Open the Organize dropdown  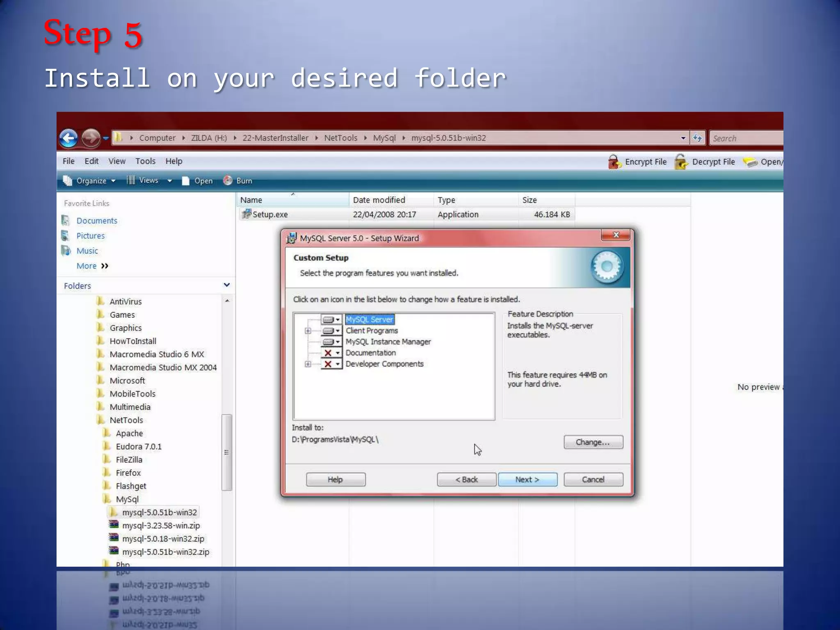coord(89,181)
